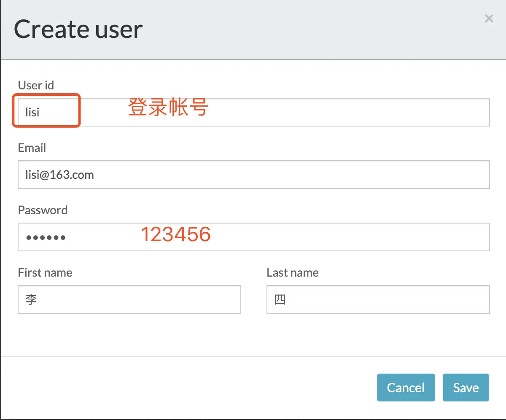506x420 pixels.
Task: Select the Email input containing lisi@163.com
Action: (x=254, y=175)
